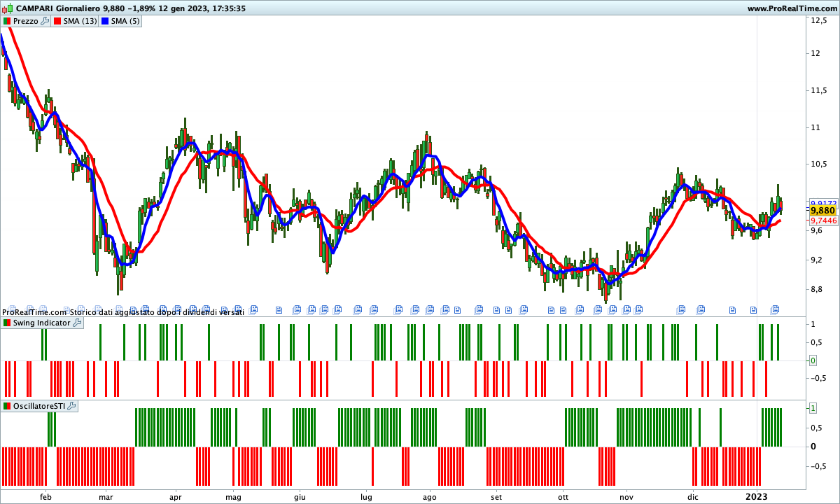Click the blue 9,9172 SMA value tag
Image resolution: width=840 pixels, height=504 pixels.
823,202
